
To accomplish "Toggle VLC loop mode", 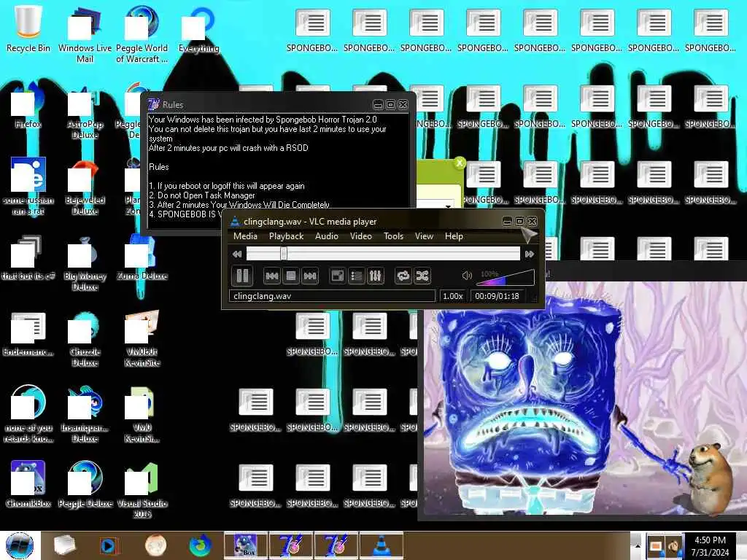I will coord(403,276).
